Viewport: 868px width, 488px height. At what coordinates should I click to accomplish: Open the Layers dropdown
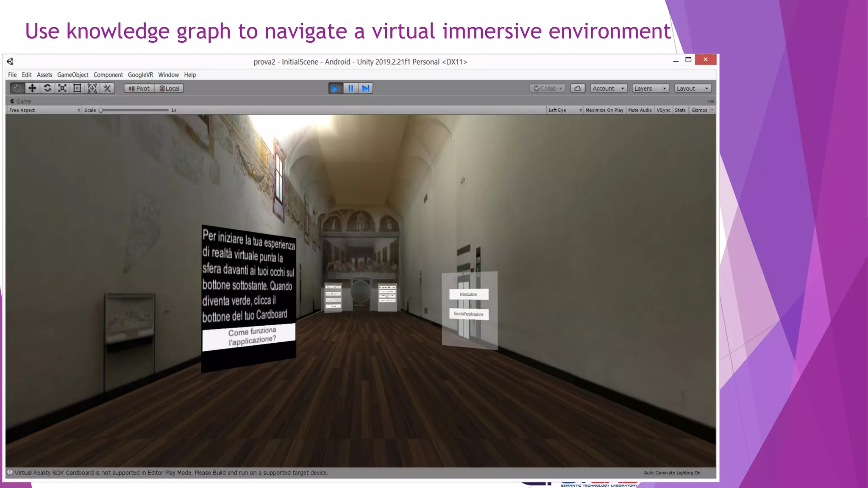tap(650, 89)
